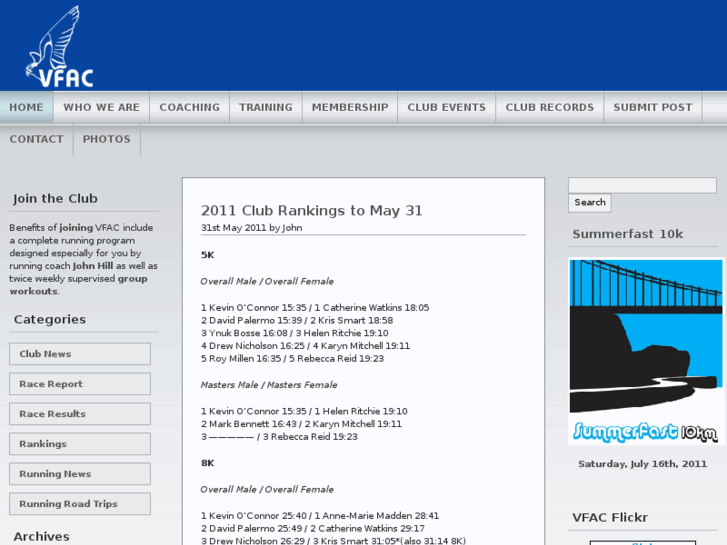Select the Rankings category
Screen dimensions: 727x545
point(80,444)
